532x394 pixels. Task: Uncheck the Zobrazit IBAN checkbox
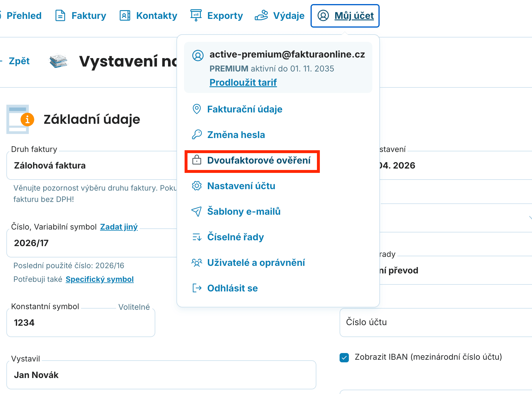coord(344,357)
